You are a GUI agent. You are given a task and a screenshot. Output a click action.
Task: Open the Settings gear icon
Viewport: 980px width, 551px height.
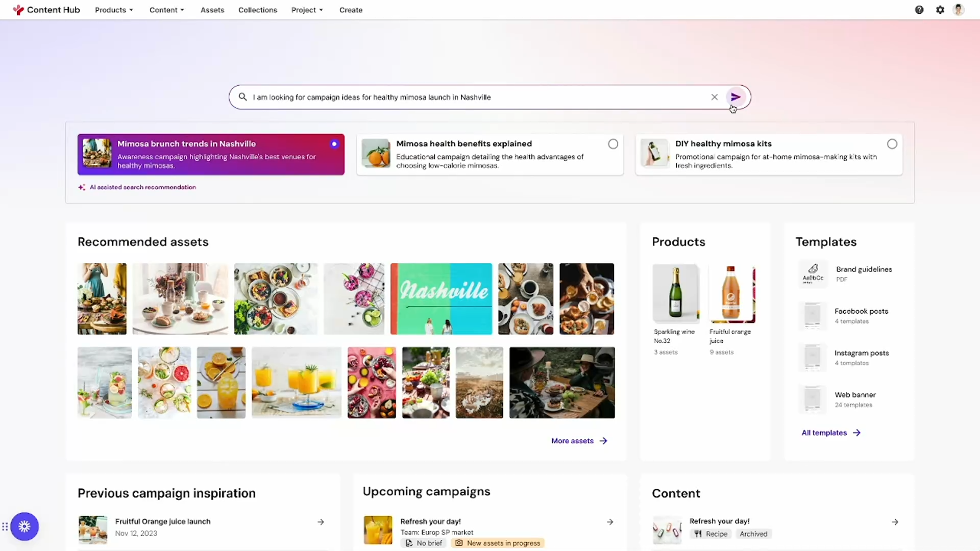click(x=940, y=10)
